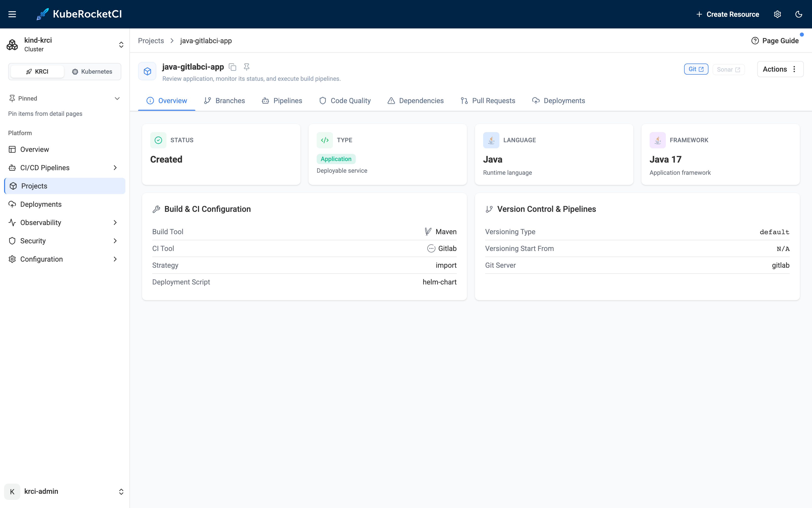Viewport: 812px width, 508px height.
Task: Switch to Branches tab
Action: (225, 101)
